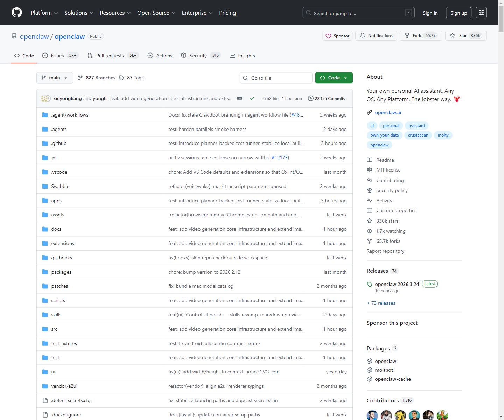504x420 pixels.
Task: Go to the GitHub homepage logo
Action: point(17,13)
